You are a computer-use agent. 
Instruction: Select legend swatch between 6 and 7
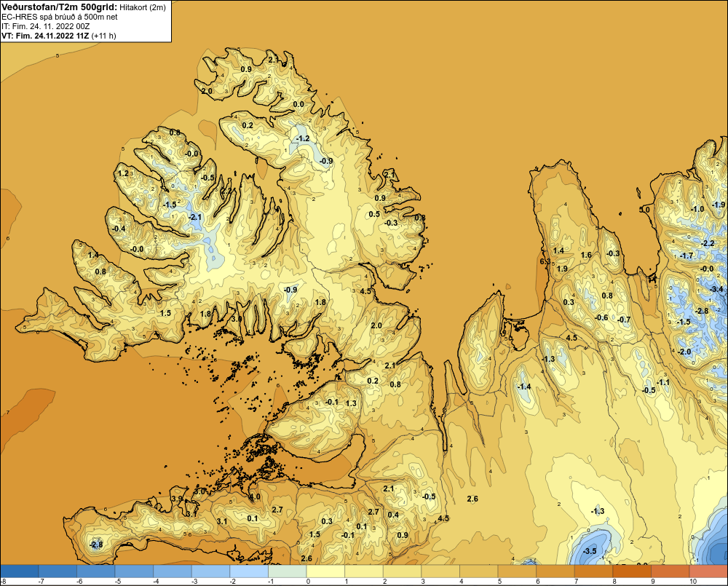tap(555, 571)
